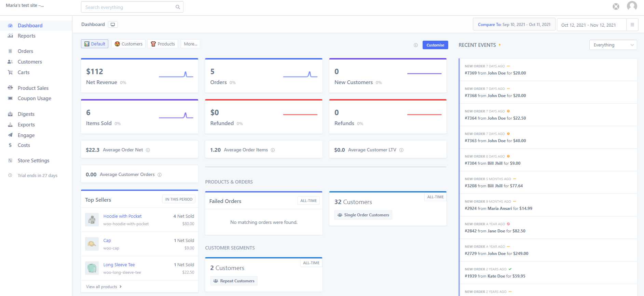This screenshot has width=644, height=296.
Task: Click the Maria's test site title
Action: (25, 5)
